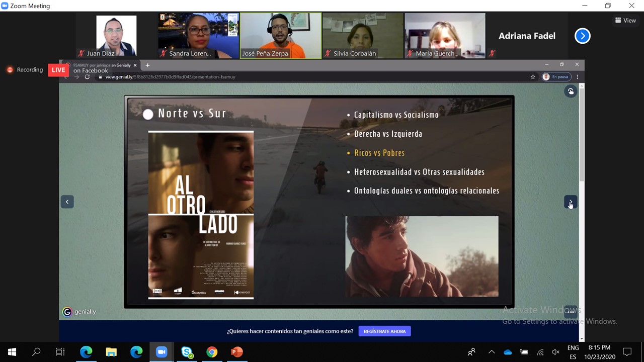The height and width of the screenshot is (362, 644).
Task: Open the En pausa profile button
Action: [x=555, y=77]
